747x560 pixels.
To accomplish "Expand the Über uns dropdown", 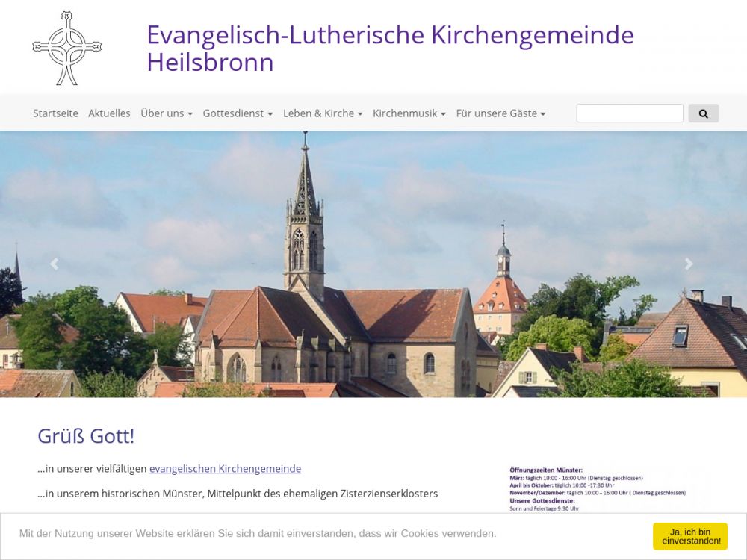I will [x=167, y=113].
